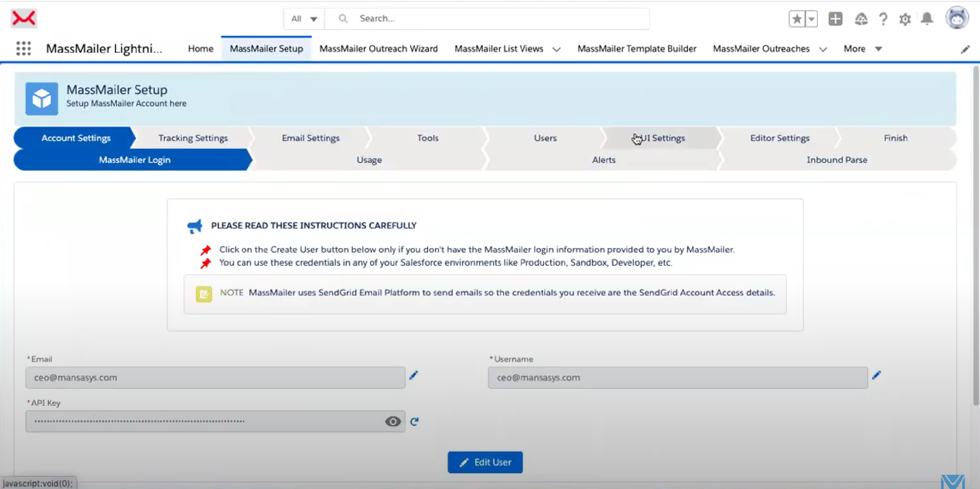Image resolution: width=980 pixels, height=489 pixels.
Task: Show the API Key with eye icon
Action: click(393, 421)
